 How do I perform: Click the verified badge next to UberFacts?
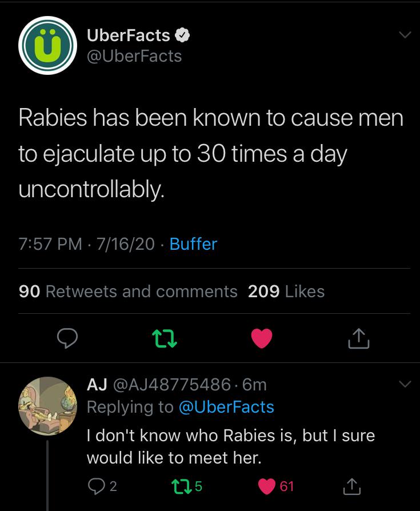(182, 35)
